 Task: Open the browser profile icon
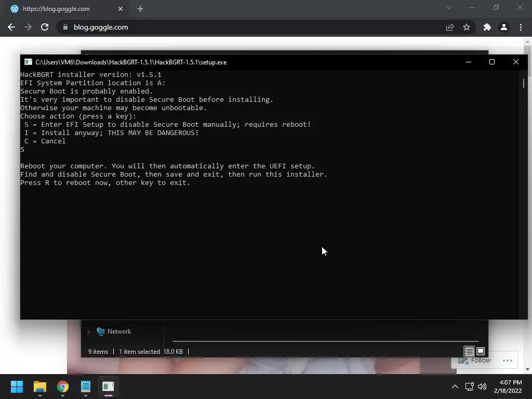pos(504,27)
